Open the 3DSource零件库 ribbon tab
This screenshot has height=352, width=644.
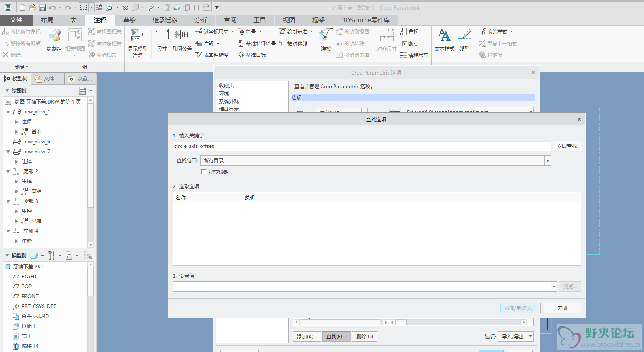tap(366, 20)
